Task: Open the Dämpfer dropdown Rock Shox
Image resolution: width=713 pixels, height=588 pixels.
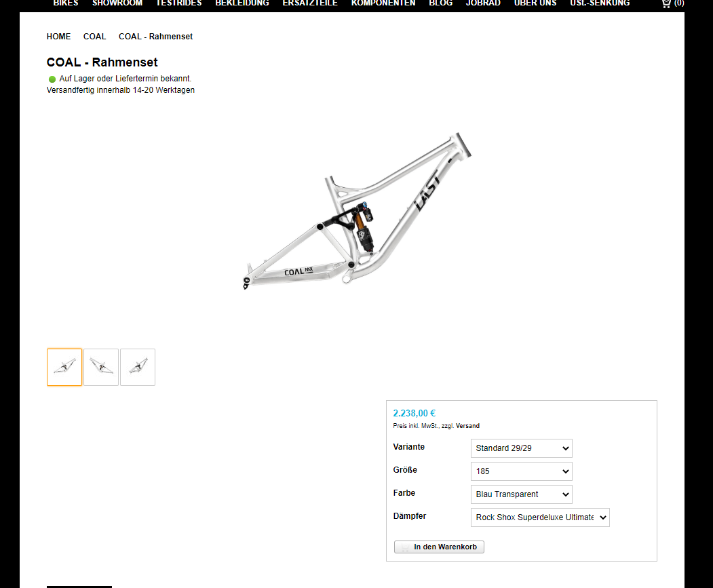Action: [x=540, y=517]
